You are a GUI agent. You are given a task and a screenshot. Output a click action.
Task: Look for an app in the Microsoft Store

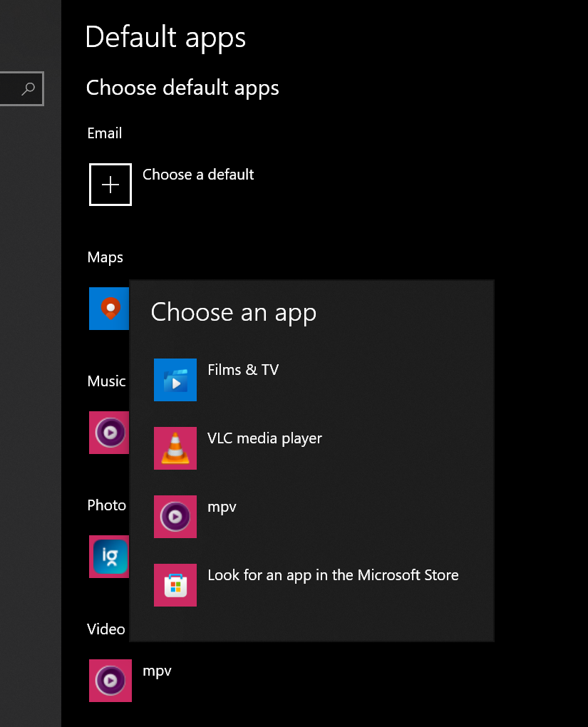point(333,575)
